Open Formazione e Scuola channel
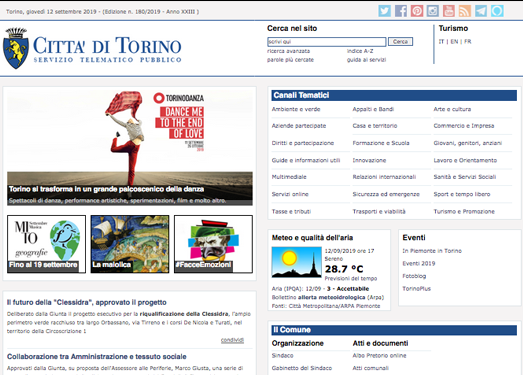The height and width of the screenshot is (375, 523). 381,143
